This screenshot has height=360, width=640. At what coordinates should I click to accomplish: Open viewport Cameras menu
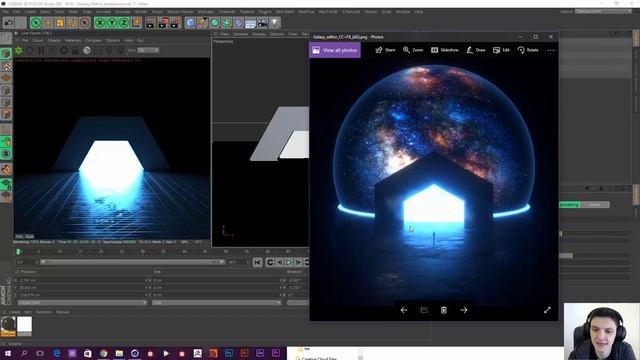coord(240,34)
